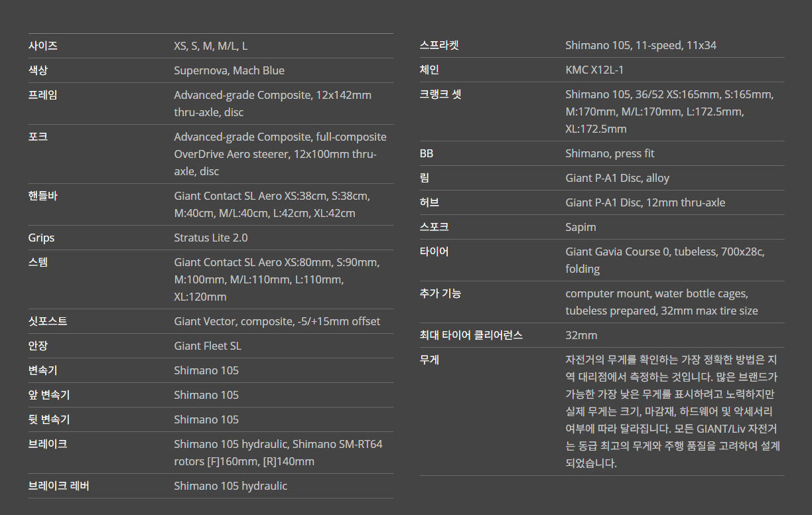812x515 pixels.
Task: Select the Supernova, Mach Blue color value
Action: [x=229, y=70]
